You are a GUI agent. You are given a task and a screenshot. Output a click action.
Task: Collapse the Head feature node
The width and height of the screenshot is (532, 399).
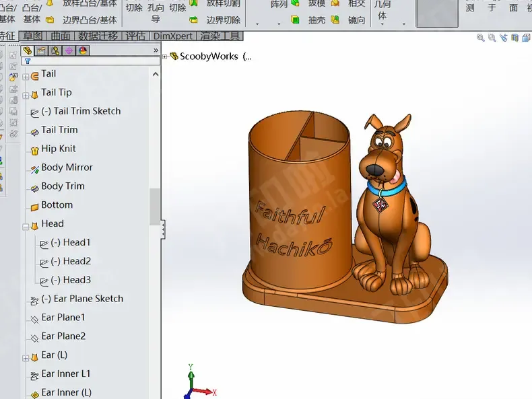[x=26, y=227]
